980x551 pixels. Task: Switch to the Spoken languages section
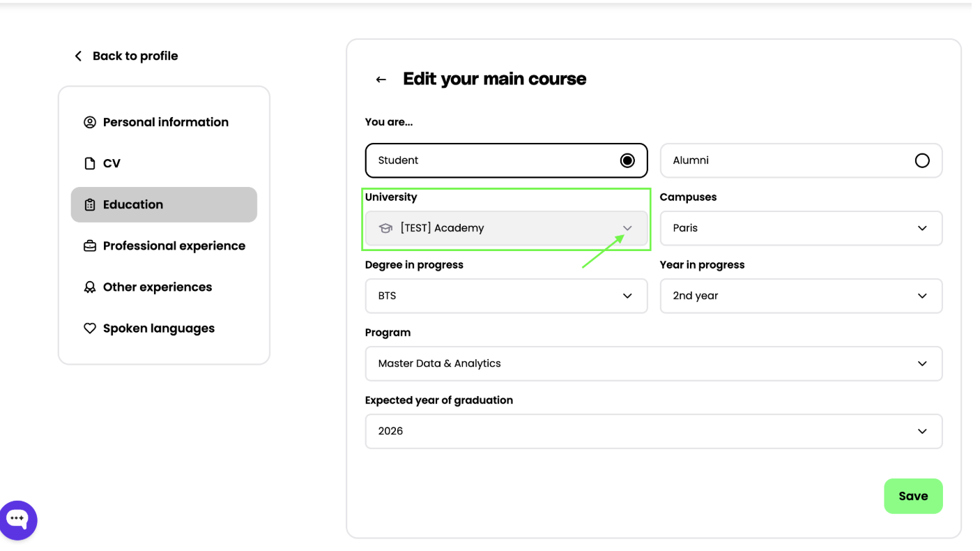tap(158, 329)
